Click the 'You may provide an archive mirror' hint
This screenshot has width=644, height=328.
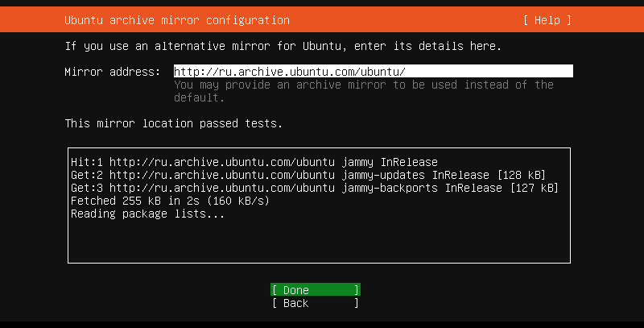tap(363, 85)
